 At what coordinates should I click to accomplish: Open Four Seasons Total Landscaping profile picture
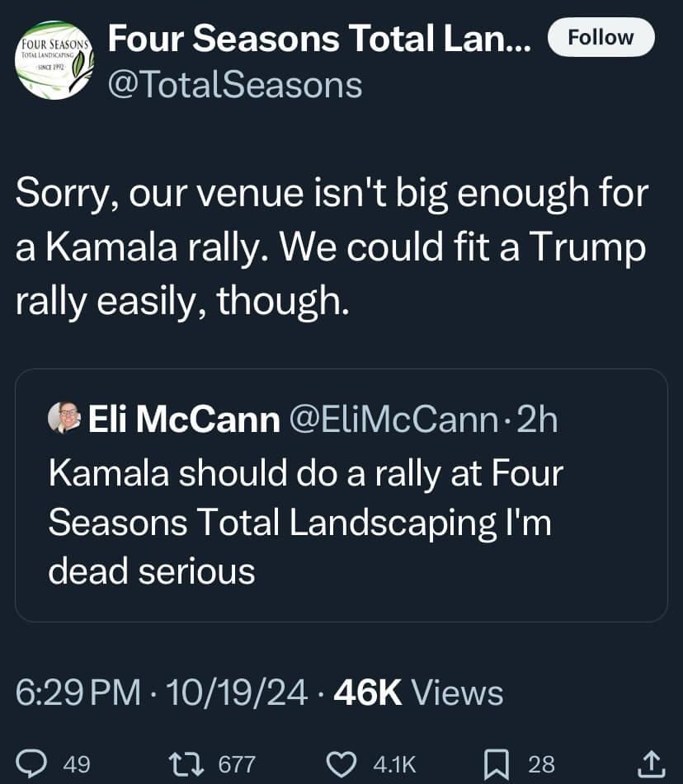click(54, 60)
